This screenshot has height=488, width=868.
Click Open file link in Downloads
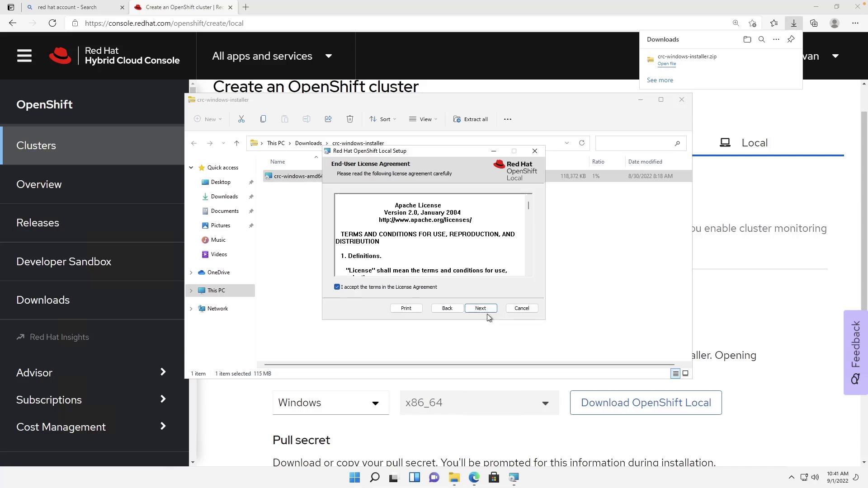666,64
